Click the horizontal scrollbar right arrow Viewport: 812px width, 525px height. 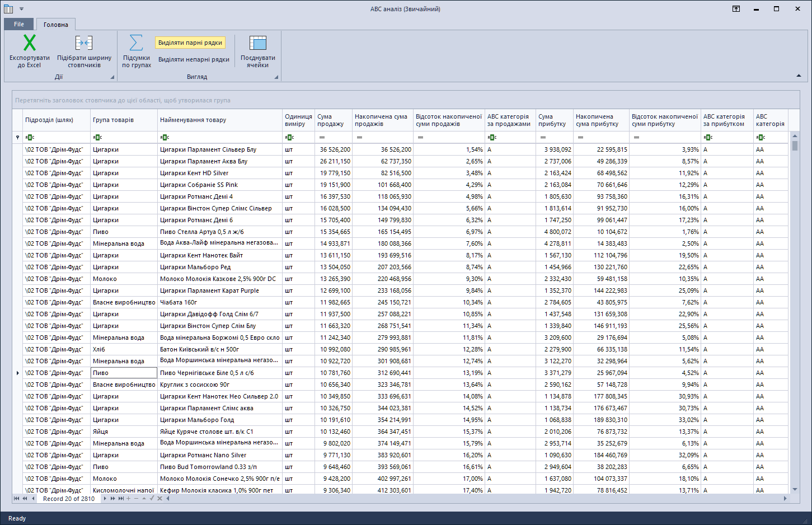(x=785, y=498)
